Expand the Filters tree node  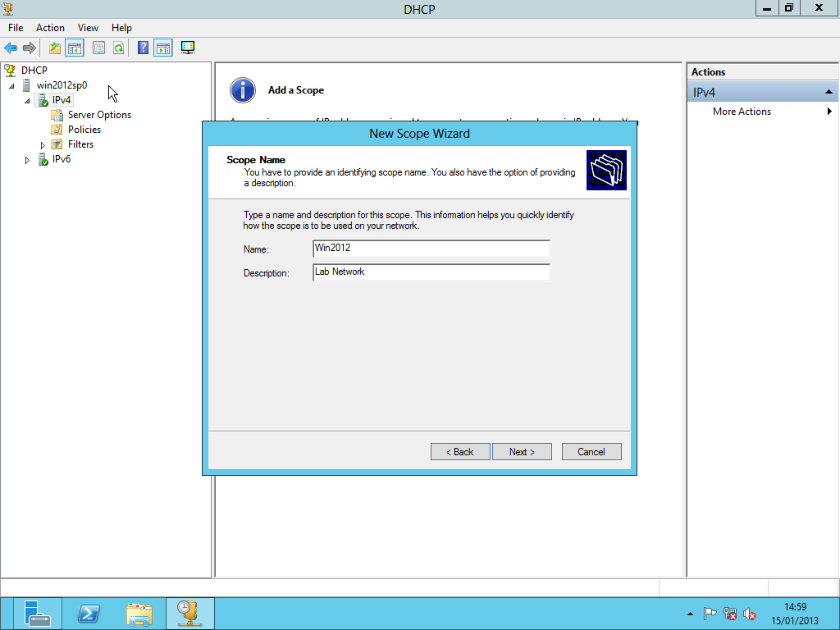coord(43,145)
